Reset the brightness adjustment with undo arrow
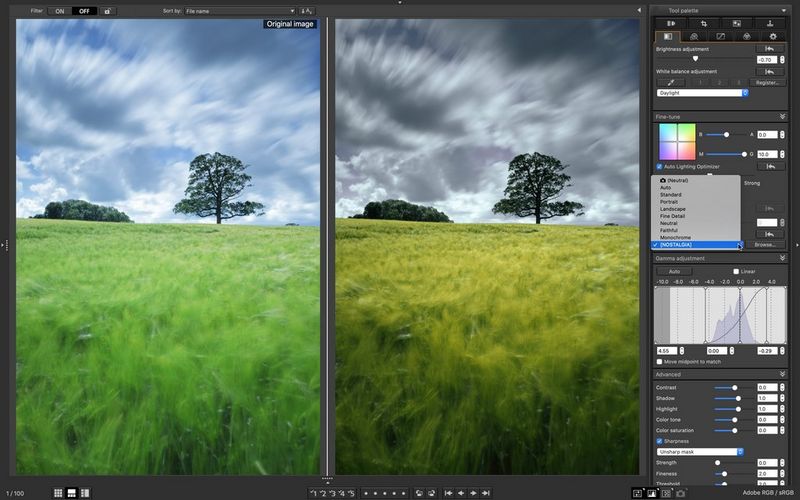The width and height of the screenshot is (800, 500). click(769, 48)
